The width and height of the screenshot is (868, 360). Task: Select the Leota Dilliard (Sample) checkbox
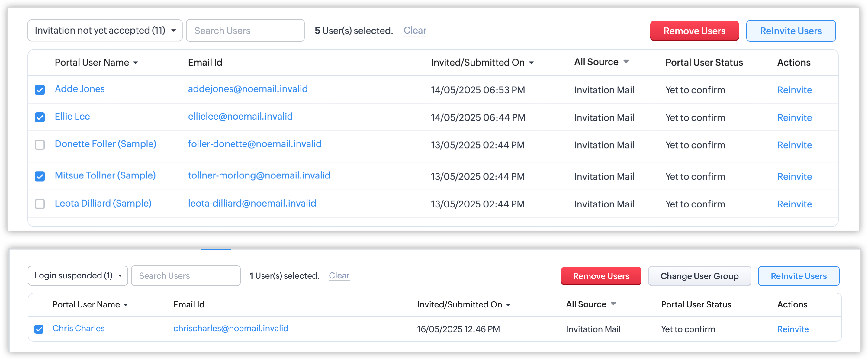click(40, 204)
